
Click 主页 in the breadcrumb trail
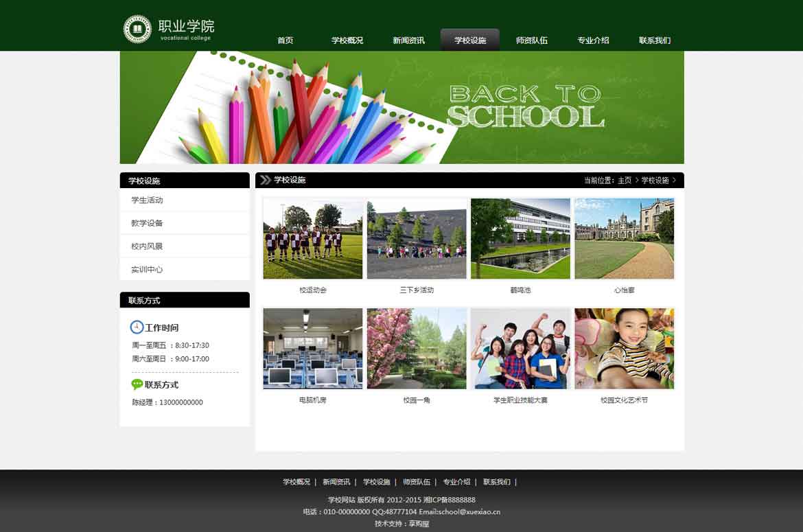click(625, 181)
